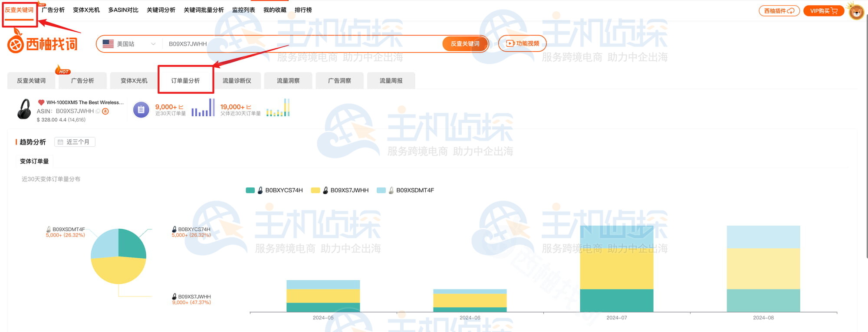Open the 9,000+ order trend chart icon

click(181, 107)
